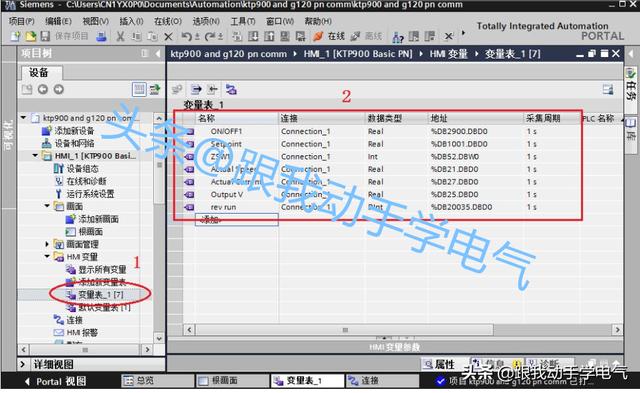
Task: Open the 编辑(E) menu
Action: coord(58,21)
